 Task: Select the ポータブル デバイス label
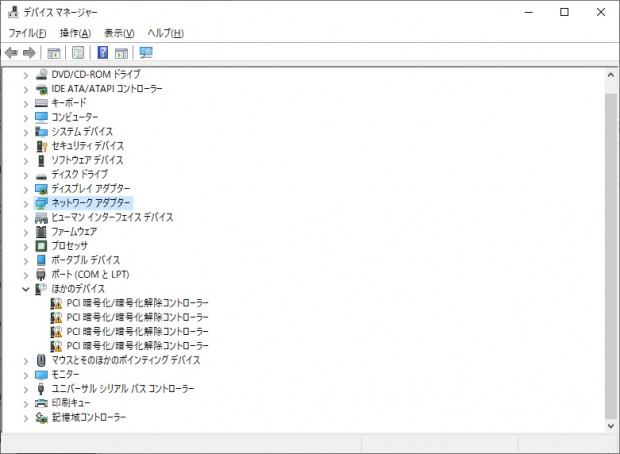[x=85, y=260]
